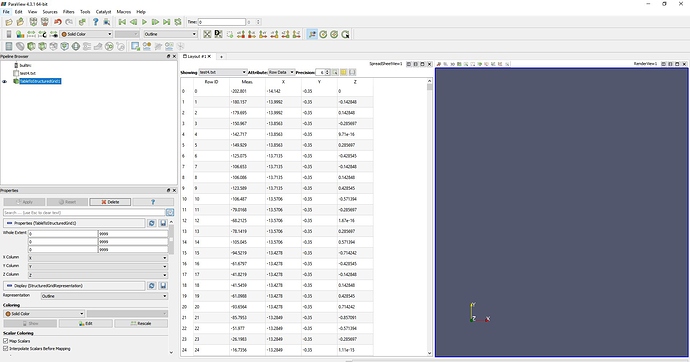Play the animation
This screenshot has height=362, width=690.
click(x=144, y=22)
